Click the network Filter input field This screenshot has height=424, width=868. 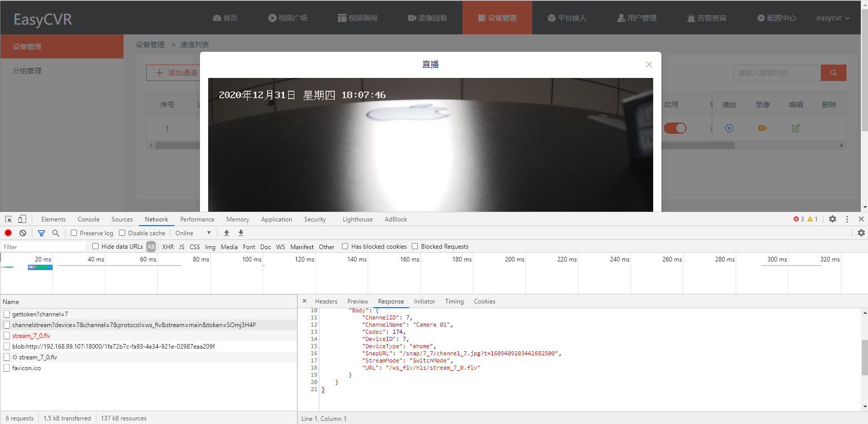pos(44,247)
